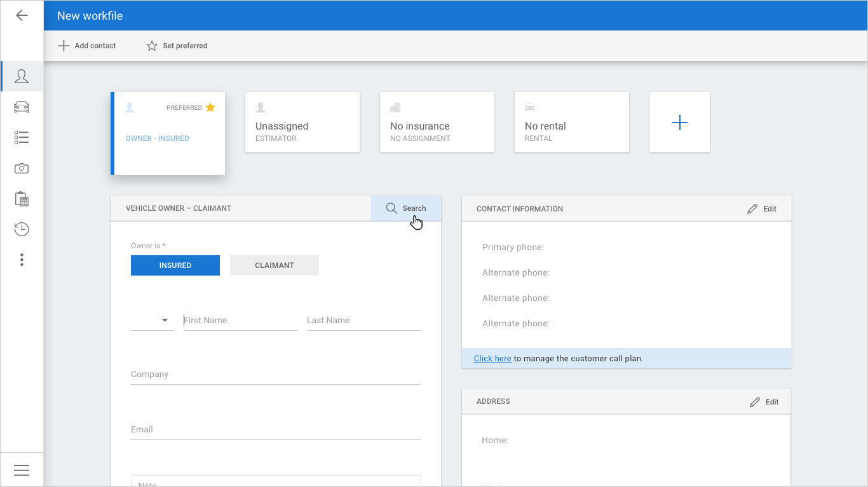Open the photos camera icon
This screenshot has height=487, width=868.
pyautogui.click(x=22, y=168)
